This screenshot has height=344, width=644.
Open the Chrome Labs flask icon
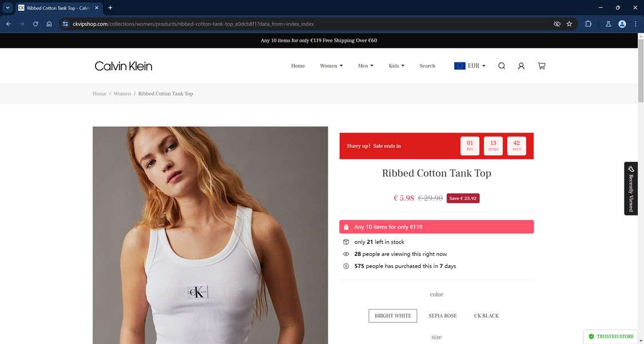pos(609,24)
